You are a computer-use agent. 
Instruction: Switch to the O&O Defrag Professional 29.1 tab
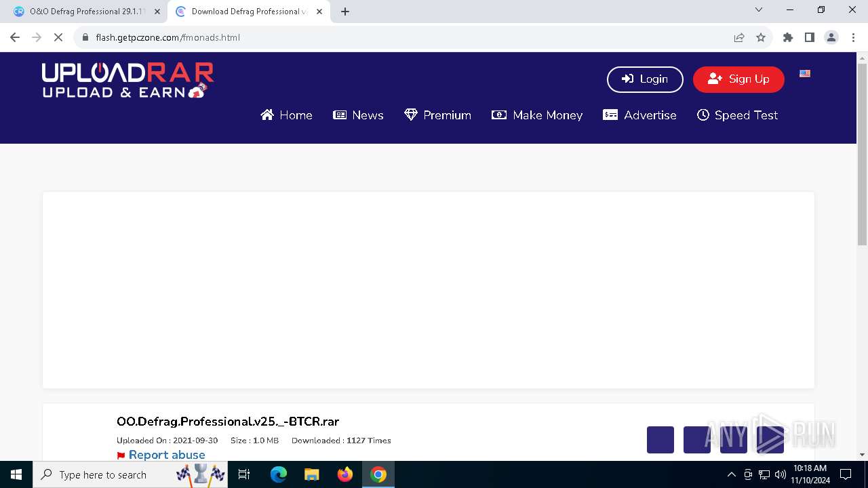point(85,12)
